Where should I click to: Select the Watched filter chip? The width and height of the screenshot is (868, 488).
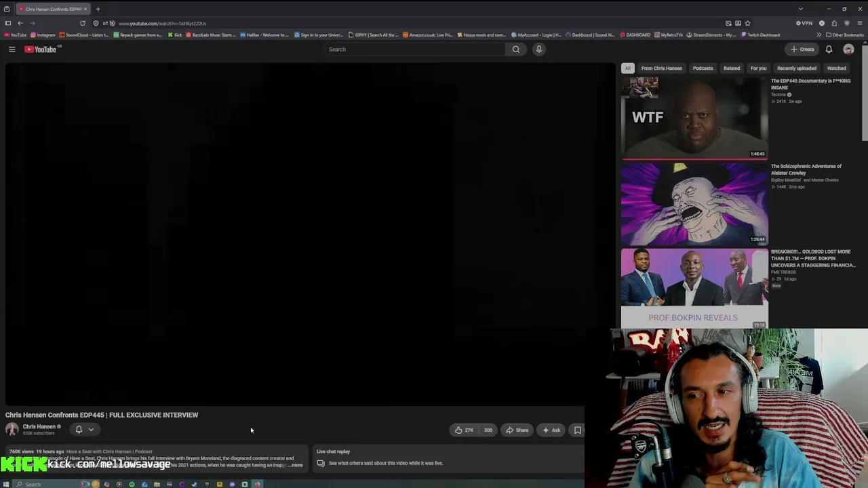(x=836, y=68)
